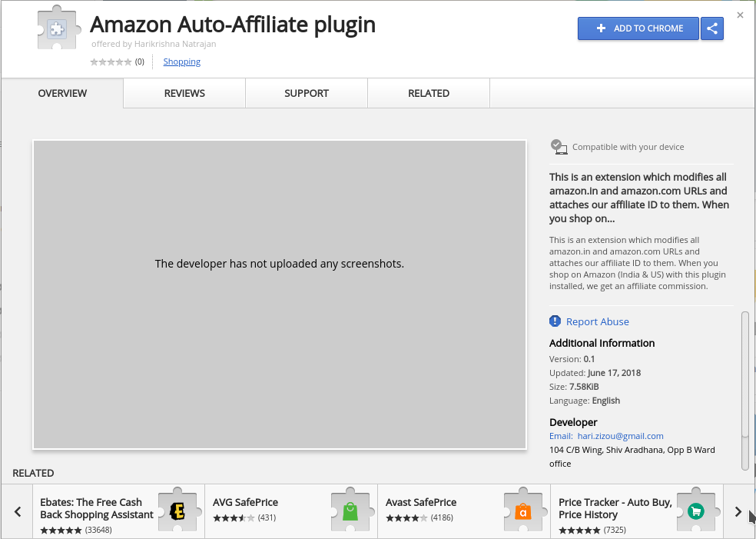
Task: Click the Ebates extension icon
Action: tap(177, 511)
